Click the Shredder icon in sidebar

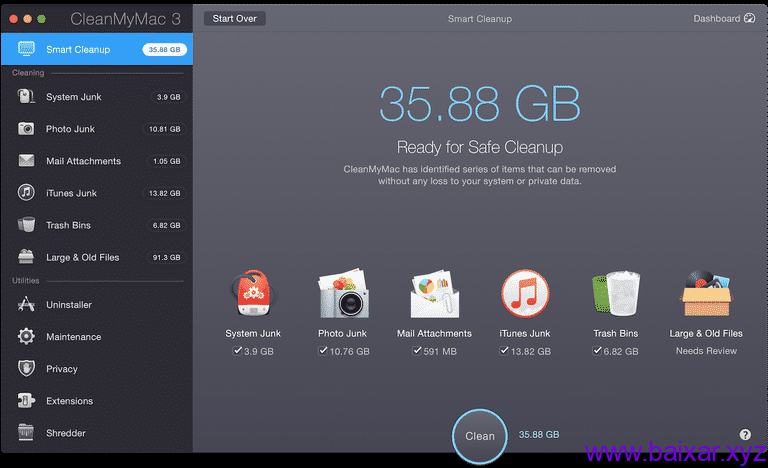tap(26, 432)
